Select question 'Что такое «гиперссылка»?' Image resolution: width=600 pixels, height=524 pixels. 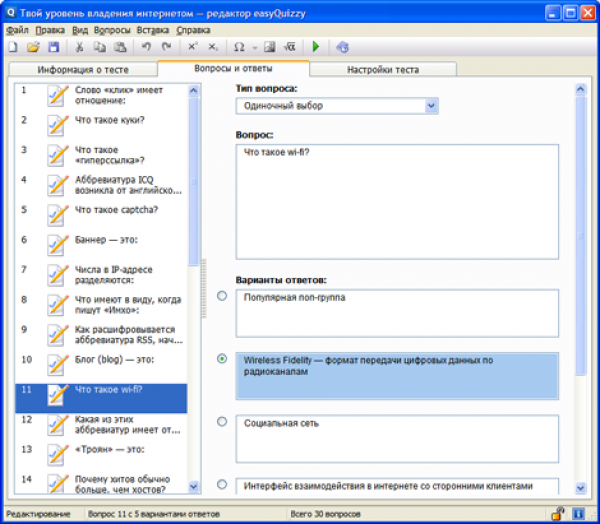[101, 156]
